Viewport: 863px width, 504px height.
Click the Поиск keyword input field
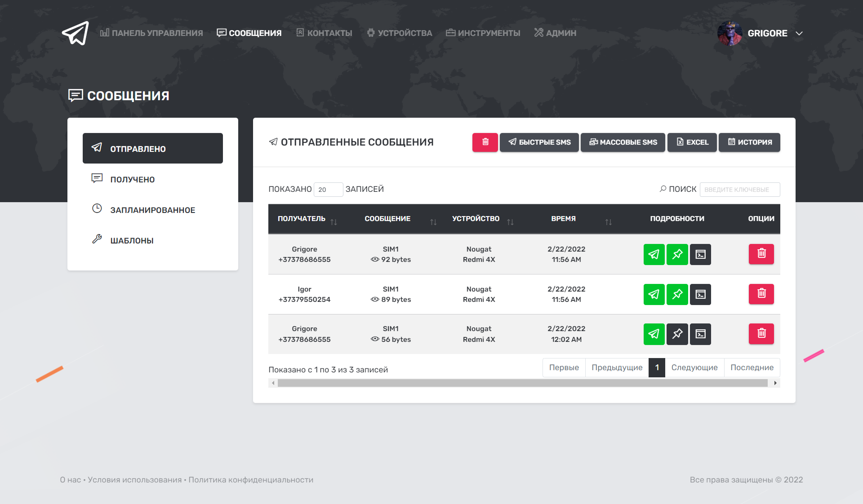pyautogui.click(x=739, y=190)
